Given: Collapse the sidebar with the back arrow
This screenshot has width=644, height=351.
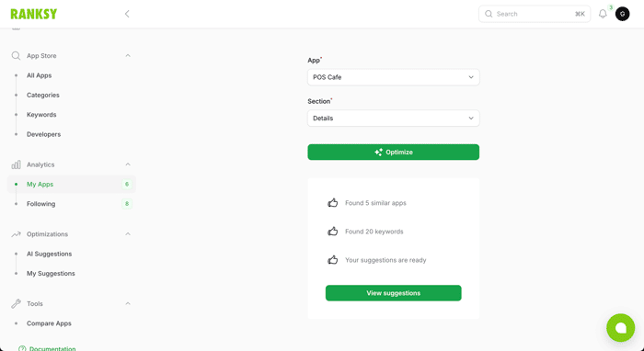Looking at the screenshot, I should 127,14.
